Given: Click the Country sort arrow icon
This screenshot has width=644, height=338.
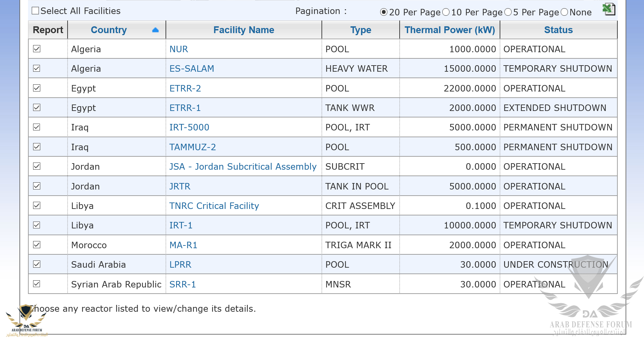Looking at the screenshot, I should [155, 30].
